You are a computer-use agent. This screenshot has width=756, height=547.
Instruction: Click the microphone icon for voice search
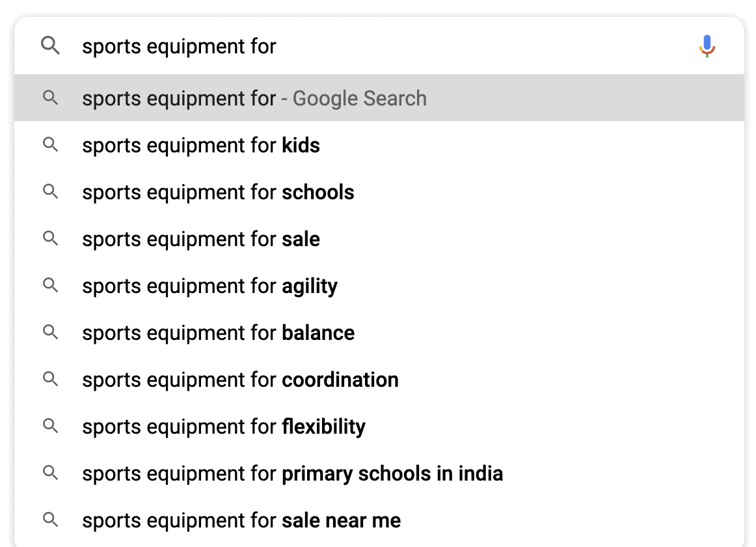click(707, 46)
